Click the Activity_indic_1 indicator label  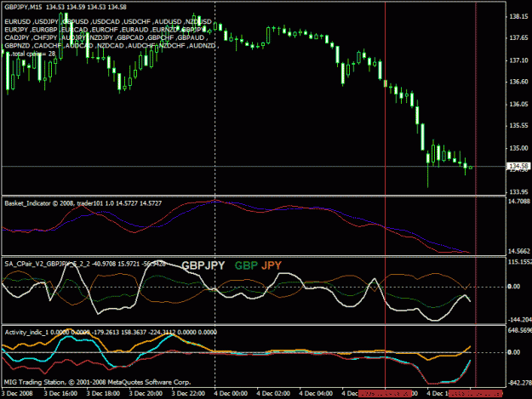click(111, 333)
